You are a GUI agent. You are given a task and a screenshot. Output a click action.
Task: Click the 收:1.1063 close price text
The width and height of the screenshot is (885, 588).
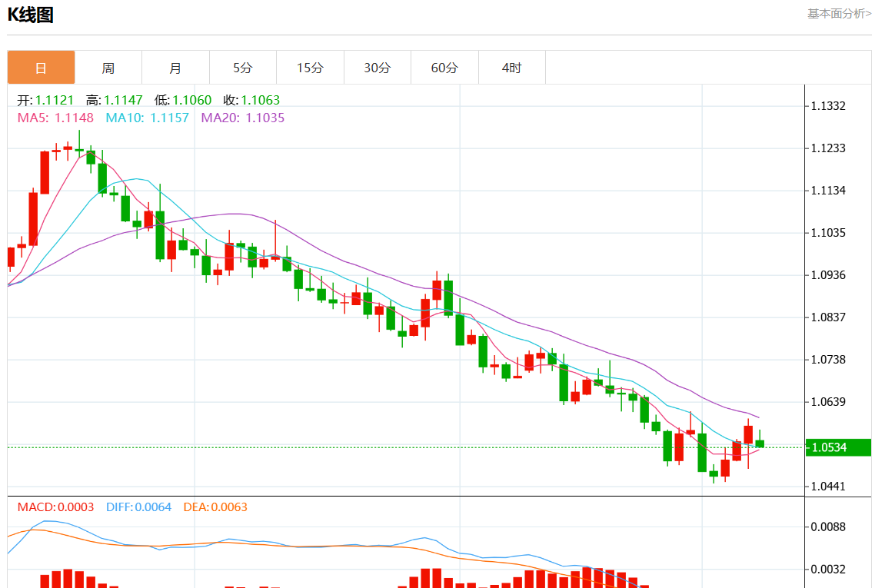[251, 101]
